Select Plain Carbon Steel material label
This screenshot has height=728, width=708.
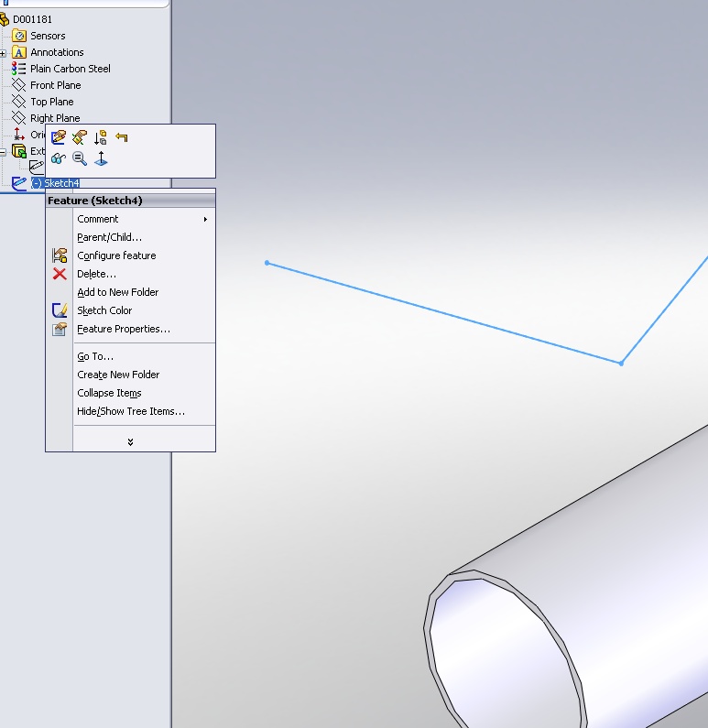tap(71, 69)
